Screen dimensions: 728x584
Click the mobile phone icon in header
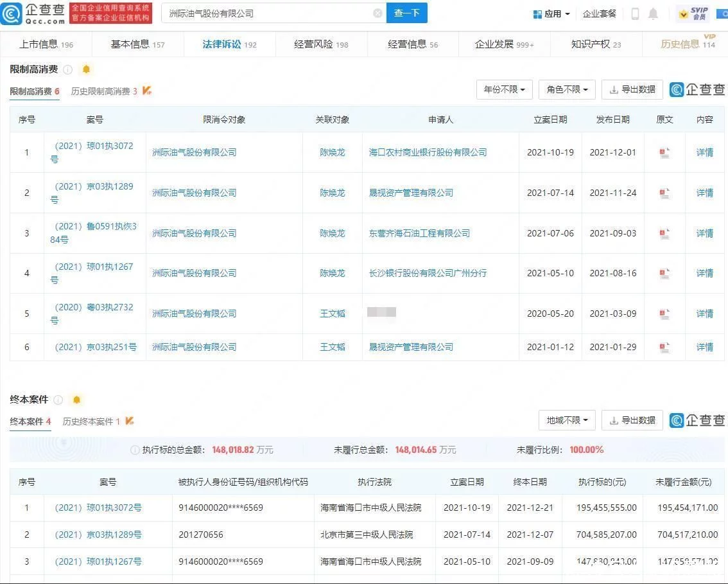[x=635, y=13]
